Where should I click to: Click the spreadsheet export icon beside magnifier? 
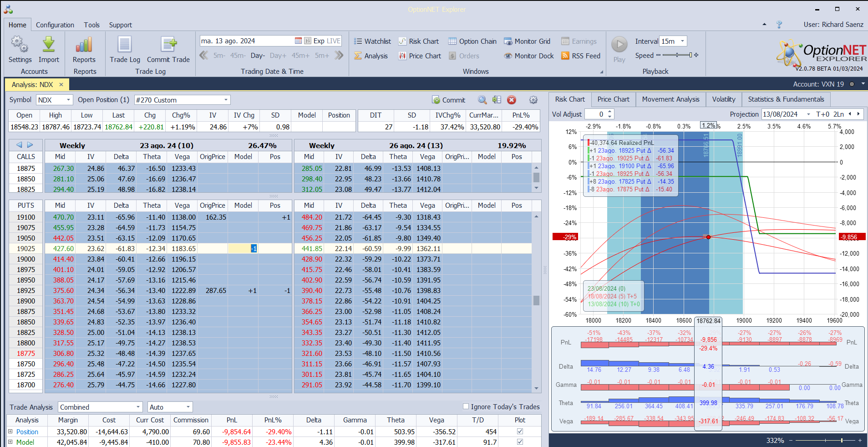pos(497,100)
